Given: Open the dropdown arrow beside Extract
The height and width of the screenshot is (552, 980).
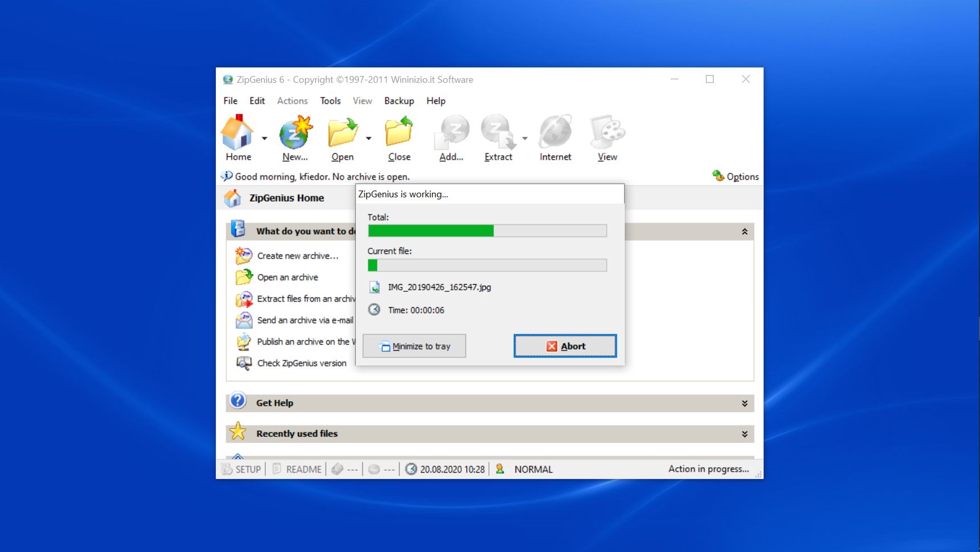Looking at the screenshot, I should [525, 139].
